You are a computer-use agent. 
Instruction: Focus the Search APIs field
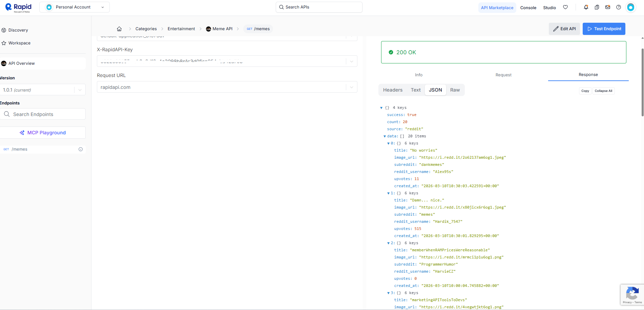pos(319,7)
